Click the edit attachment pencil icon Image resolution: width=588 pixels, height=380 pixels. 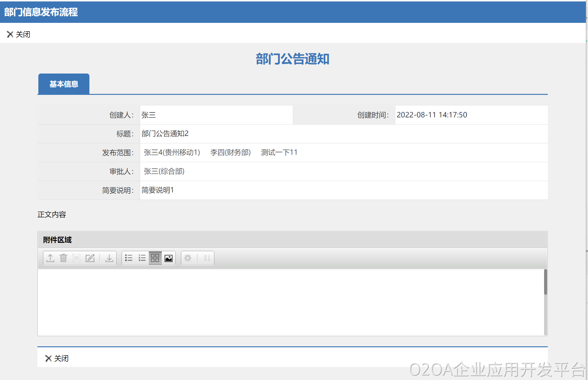[90, 258]
